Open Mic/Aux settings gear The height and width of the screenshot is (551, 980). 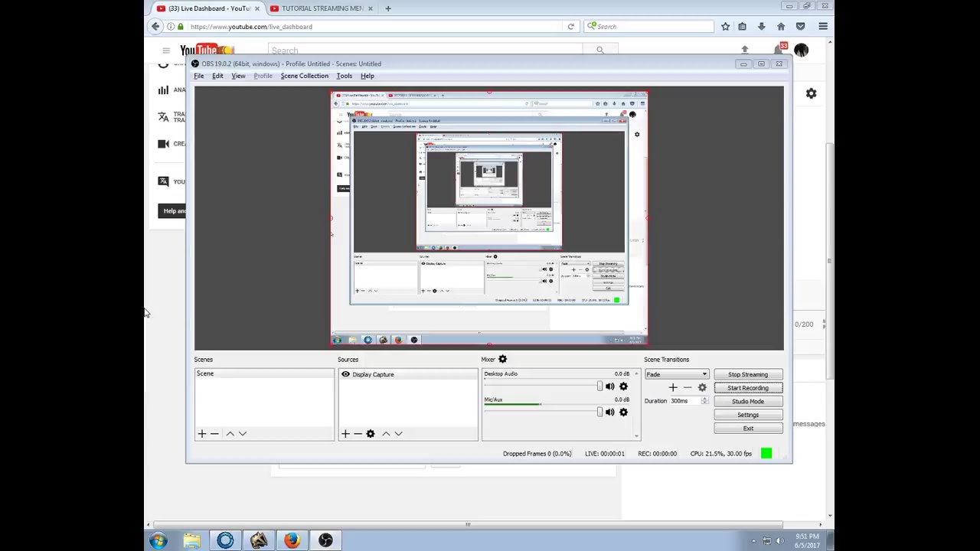[623, 412]
